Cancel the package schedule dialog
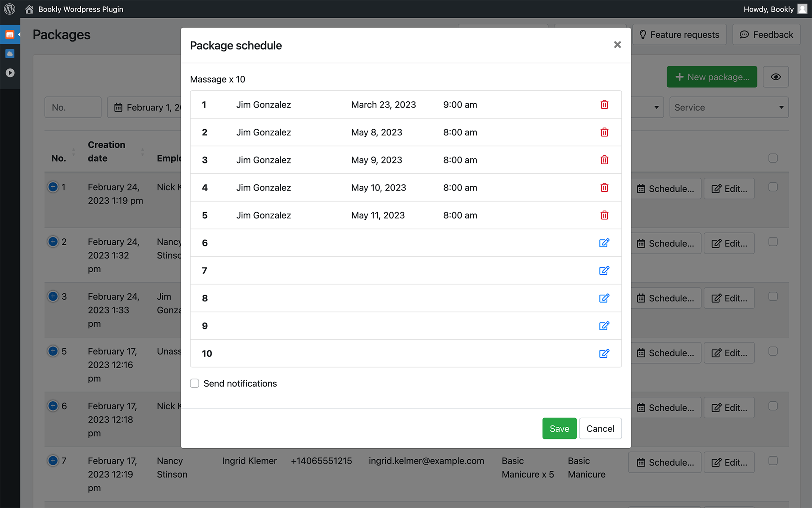This screenshot has width=812, height=508. 600,428
